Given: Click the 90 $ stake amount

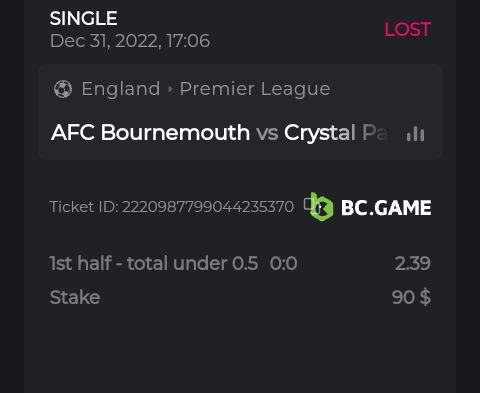Looking at the screenshot, I should pos(411,297).
